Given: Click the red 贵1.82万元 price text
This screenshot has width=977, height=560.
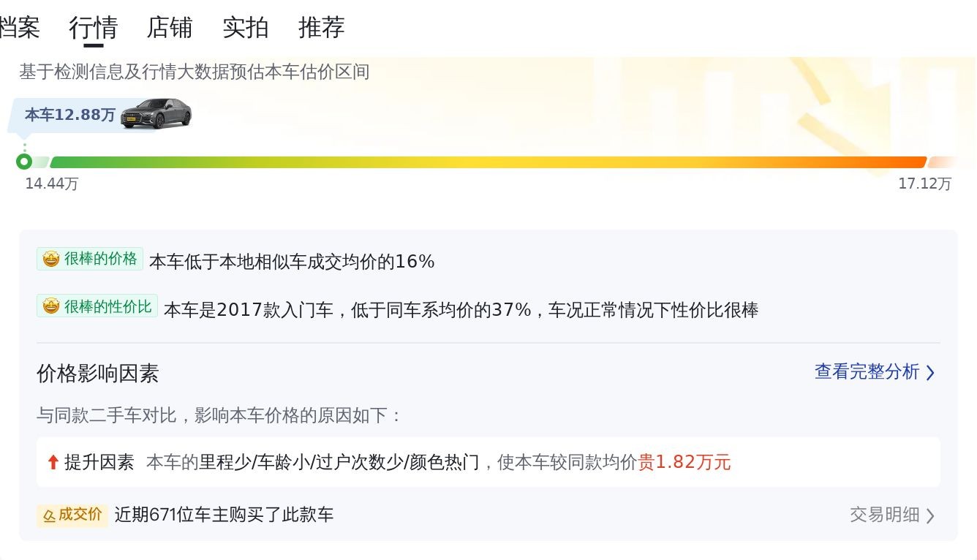Looking at the screenshot, I should [x=684, y=462].
